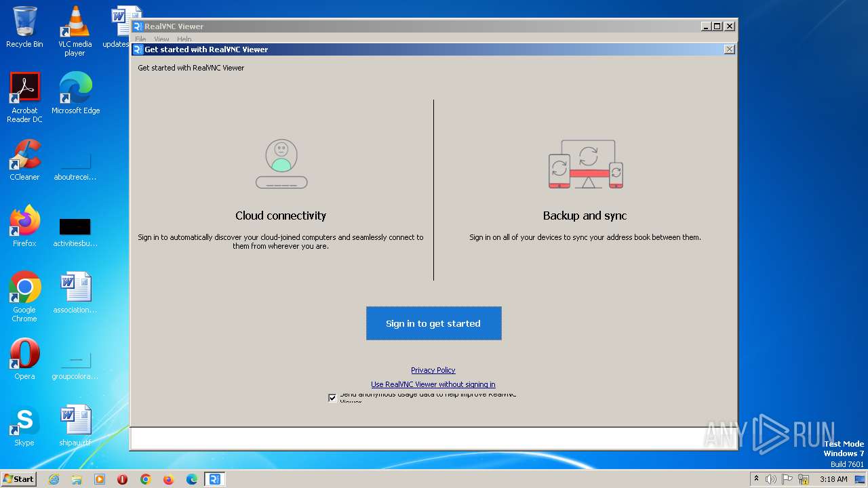
Task: Launch Firefox from the desktop
Action: 24,226
